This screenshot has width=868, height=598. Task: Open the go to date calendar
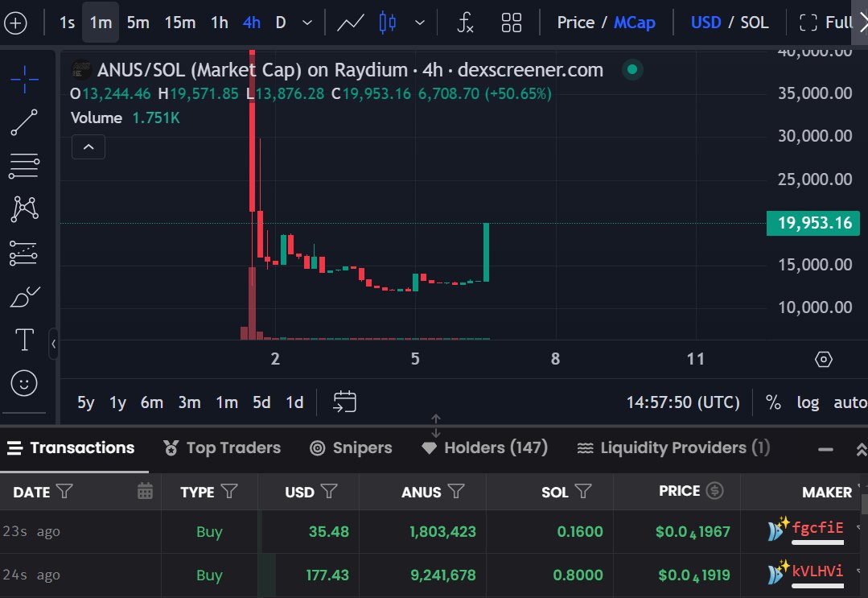[344, 402]
